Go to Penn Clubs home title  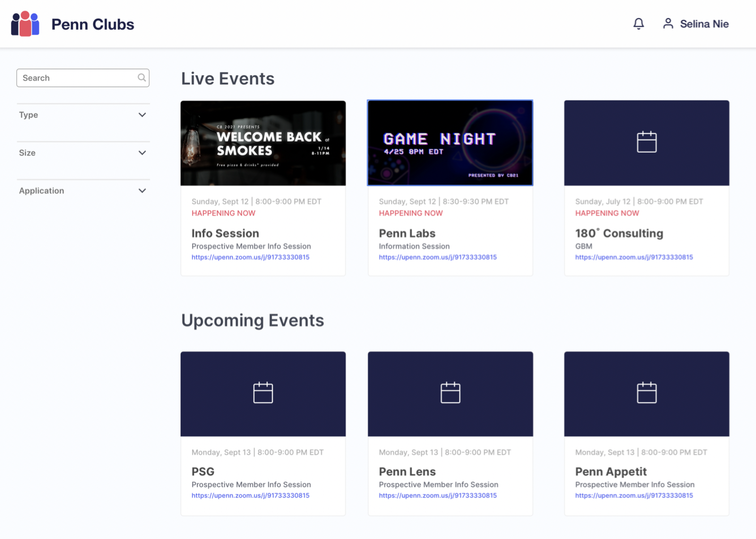tap(93, 24)
